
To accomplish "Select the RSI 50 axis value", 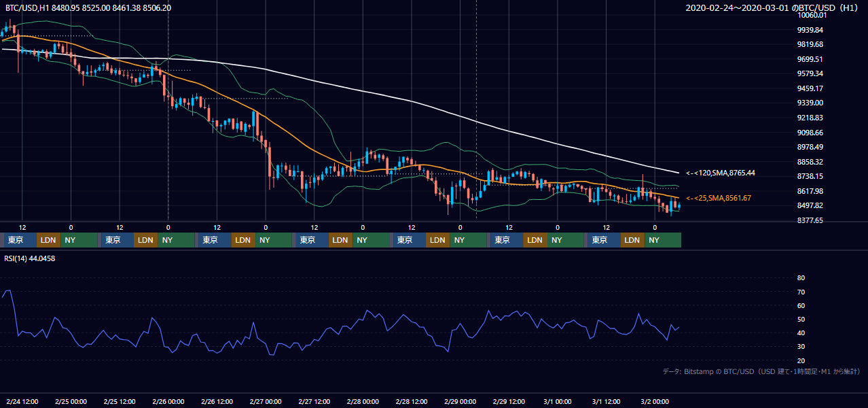I will (801, 319).
